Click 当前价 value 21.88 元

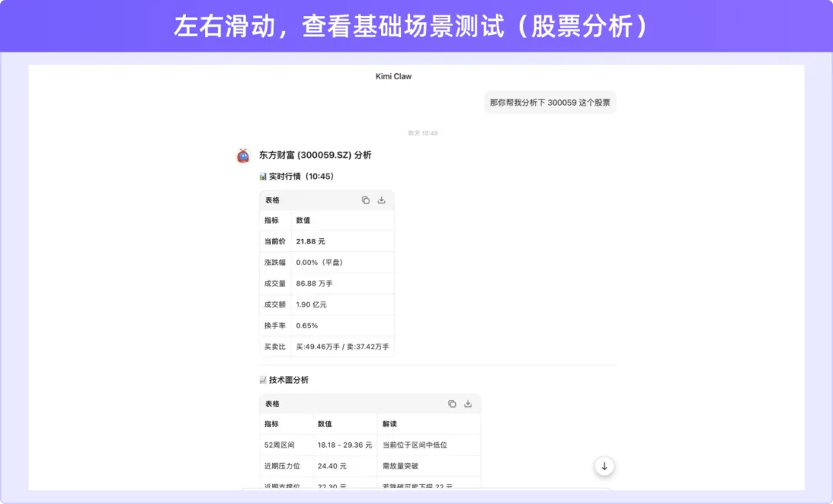(x=310, y=241)
